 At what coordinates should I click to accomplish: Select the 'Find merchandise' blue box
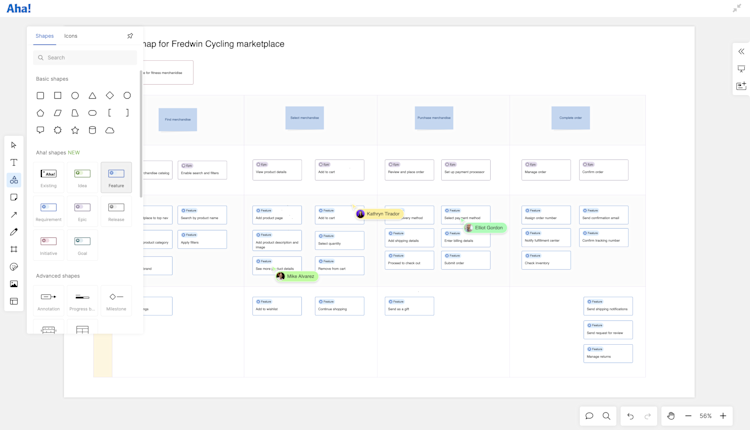[x=178, y=119]
